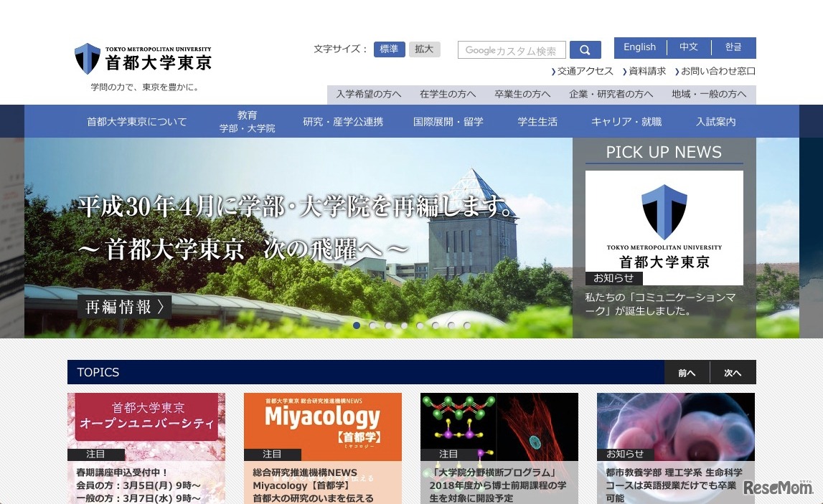Open 大学院分野横断プログラム topic text
Image resolution: width=823 pixels, height=504 pixels.
[x=497, y=485]
